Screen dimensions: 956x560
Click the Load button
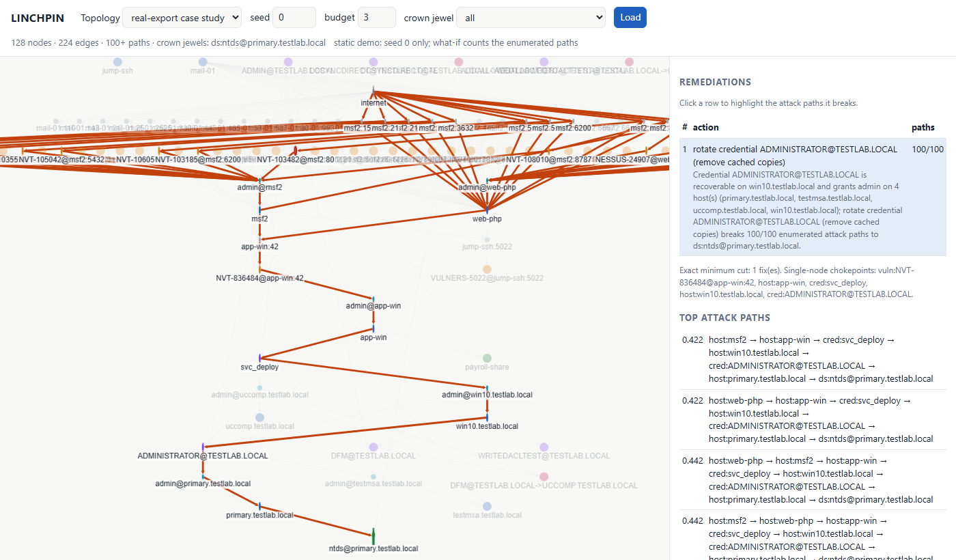pyautogui.click(x=630, y=17)
